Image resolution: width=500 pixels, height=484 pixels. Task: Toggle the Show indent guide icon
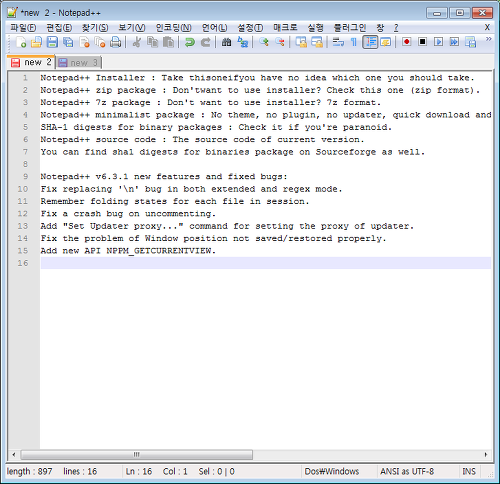pyautogui.click(x=370, y=42)
